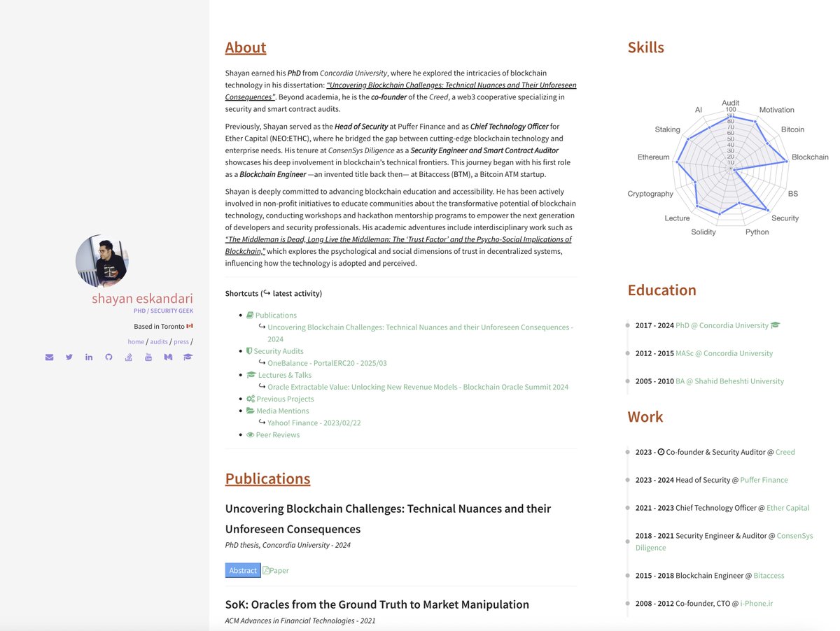840x631 pixels.
Task: Open the dissertation title link in About paragraph
Action: 400,91
